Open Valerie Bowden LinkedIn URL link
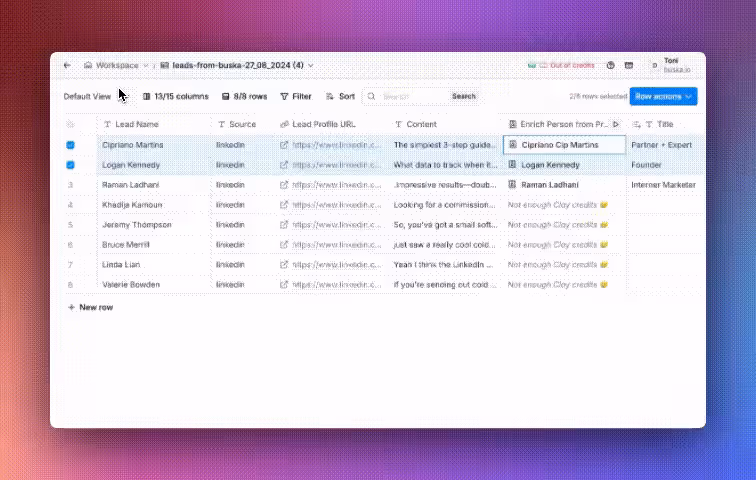 337,285
